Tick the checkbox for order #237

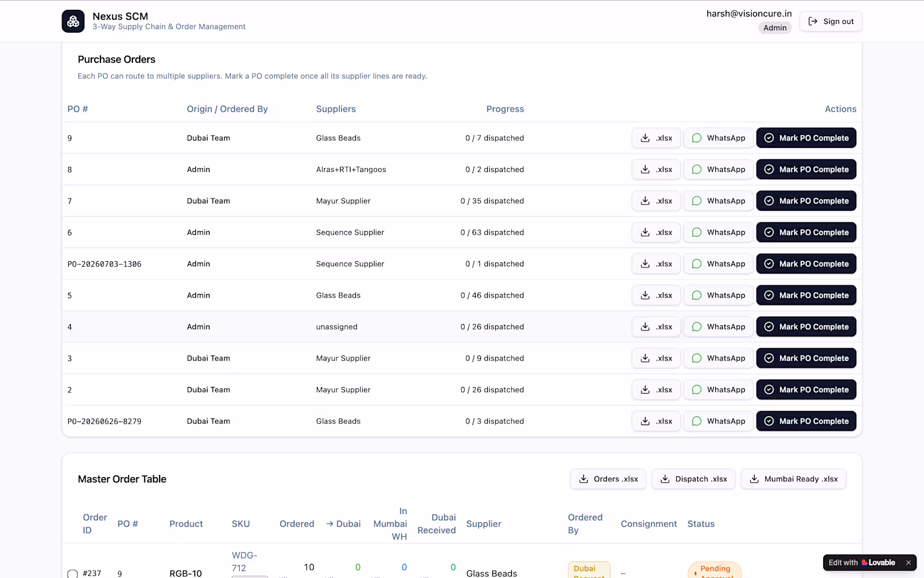73,574
